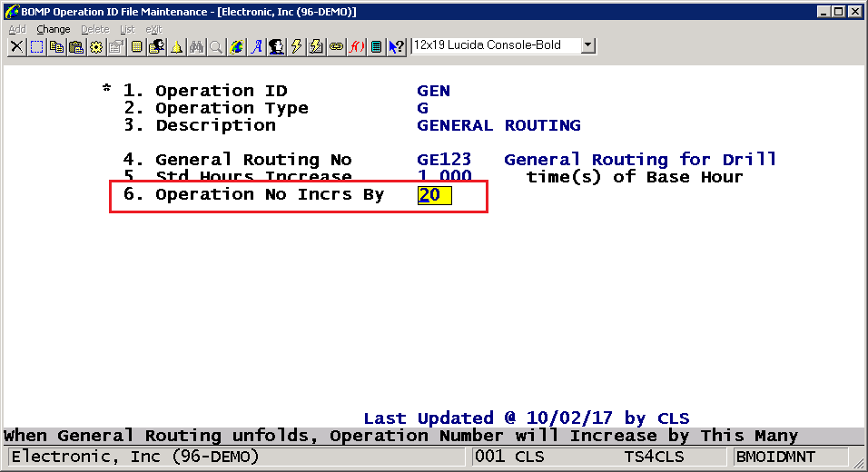Screen dimensions: 868x472
Task: Open the calculator icon
Action: (x=376, y=47)
